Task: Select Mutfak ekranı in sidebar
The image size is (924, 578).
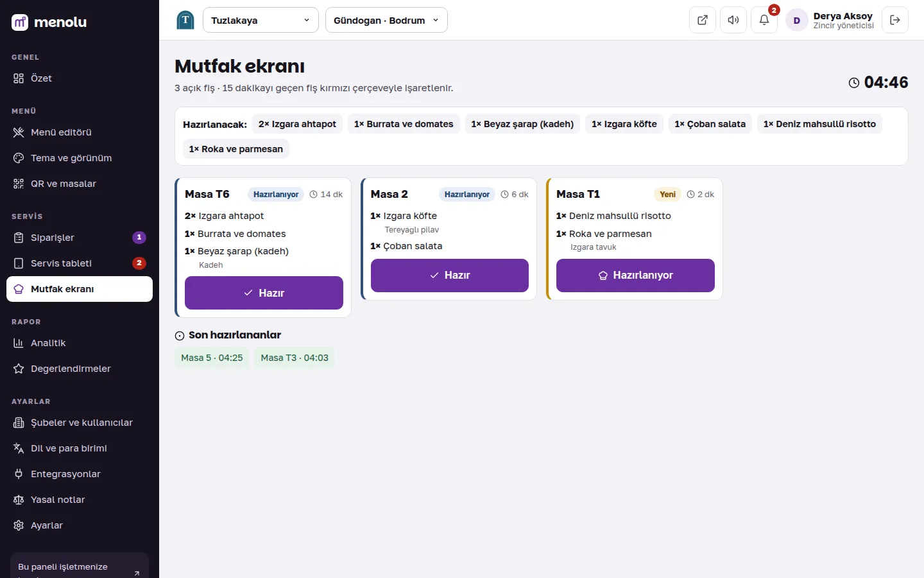Action: click(80, 289)
